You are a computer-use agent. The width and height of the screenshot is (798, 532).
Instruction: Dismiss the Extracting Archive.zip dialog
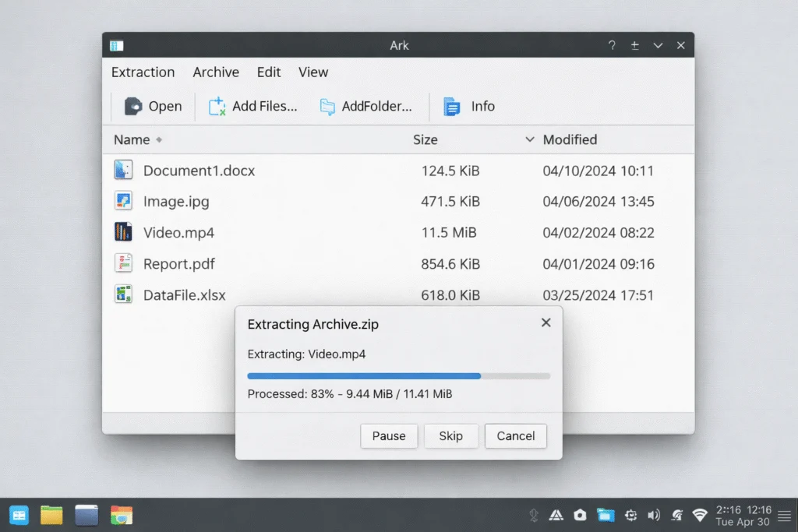tap(546, 322)
